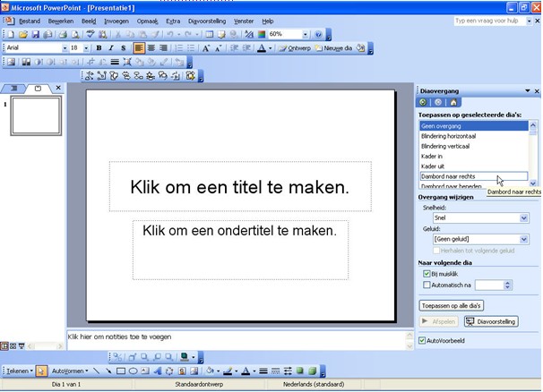The height and width of the screenshot is (392, 543).
Task: Open the zoom percentage dropdown
Action: [x=305, y=34]
